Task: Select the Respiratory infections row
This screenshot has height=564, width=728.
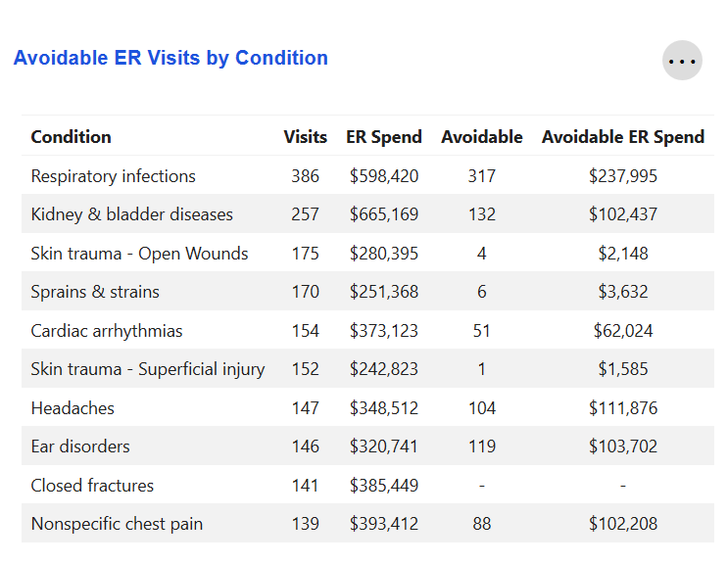Action: click(114, 176)
